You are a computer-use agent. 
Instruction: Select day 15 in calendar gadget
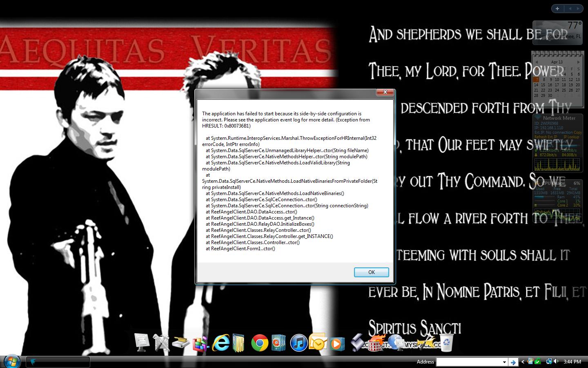click(543, 85)
